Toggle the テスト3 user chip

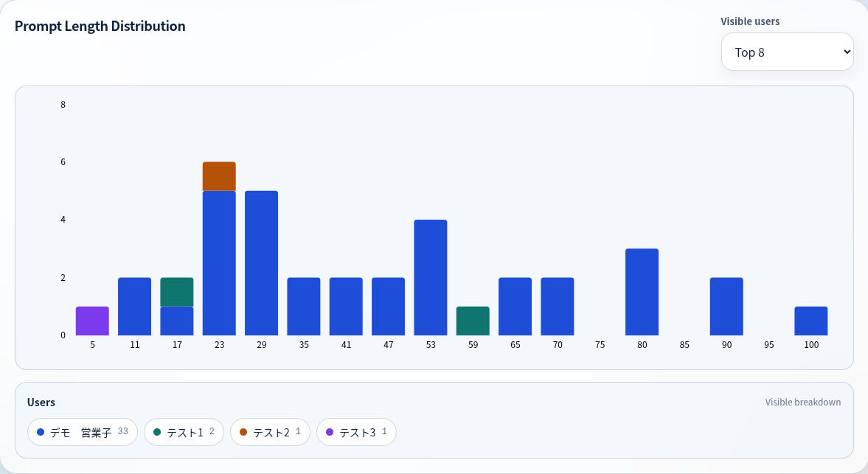coord(356,432)
